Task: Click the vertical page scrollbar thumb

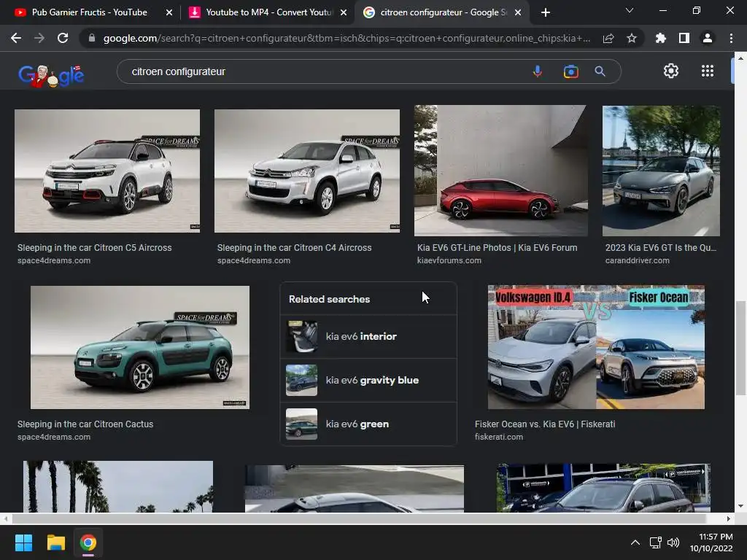Action: tap(740, 348)
